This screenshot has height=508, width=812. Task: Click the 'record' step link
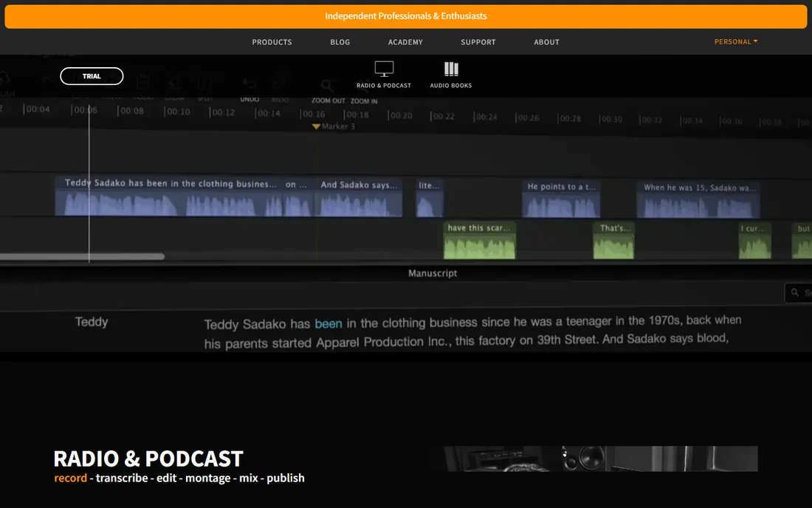click(70, 478)
